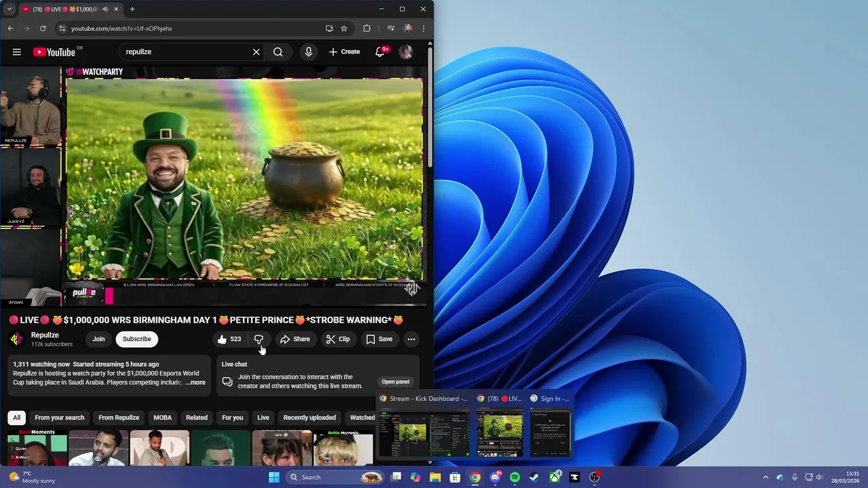Open the Repullze channel avatar
Screen dimensions: 868x488
click(x=16, y=339)
